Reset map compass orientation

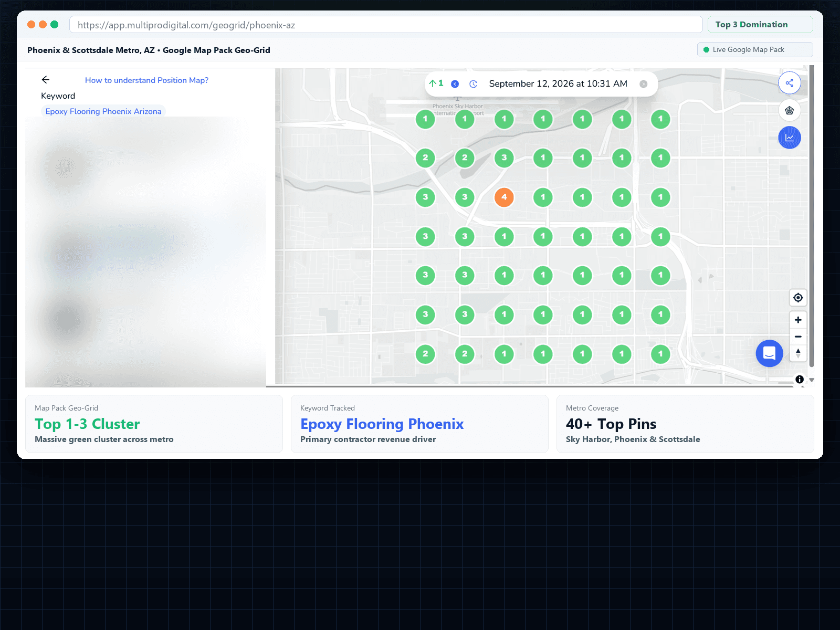click(x=798, y=353)
